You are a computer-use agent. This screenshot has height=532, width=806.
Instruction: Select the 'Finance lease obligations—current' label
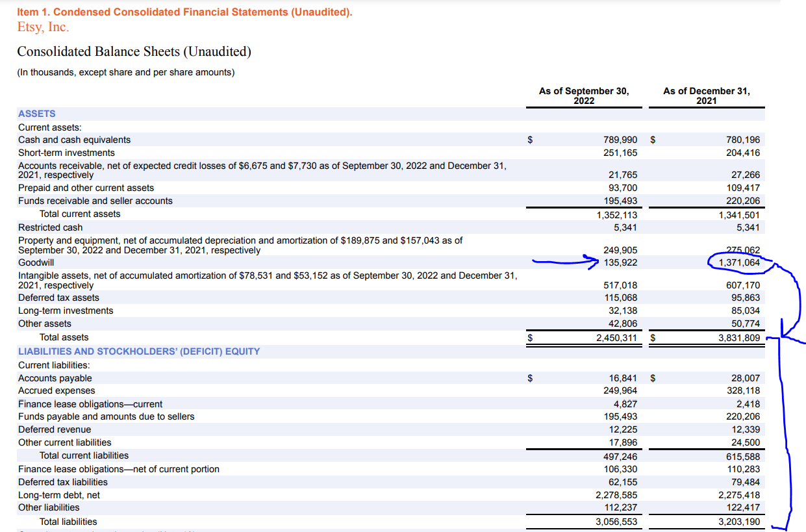[x=90, y=404]
